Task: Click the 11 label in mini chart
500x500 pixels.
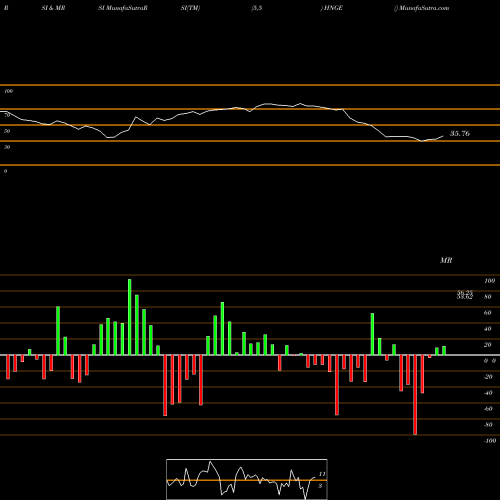Action: pos(322,474)
